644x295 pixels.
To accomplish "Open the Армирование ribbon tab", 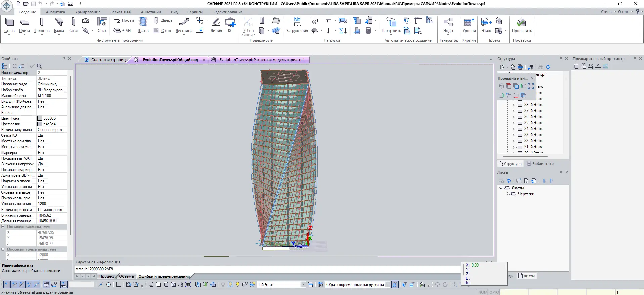I will pos(88,12).
